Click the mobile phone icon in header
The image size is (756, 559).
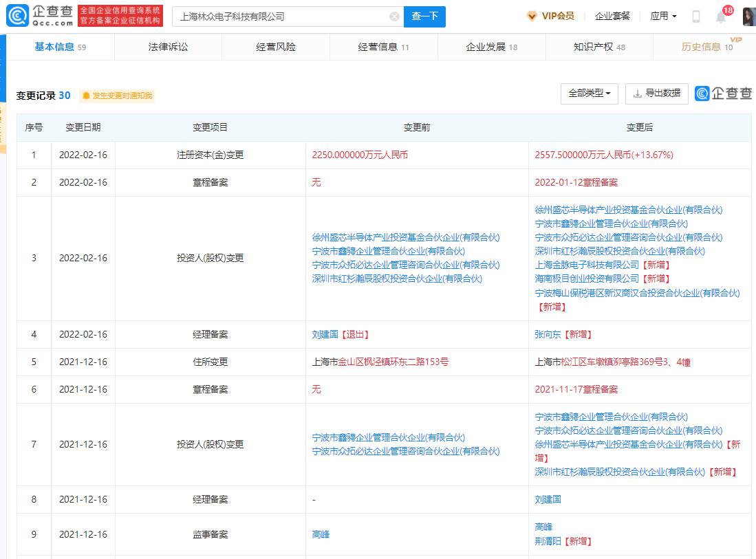pyautogui.click(x=695, y=17)
